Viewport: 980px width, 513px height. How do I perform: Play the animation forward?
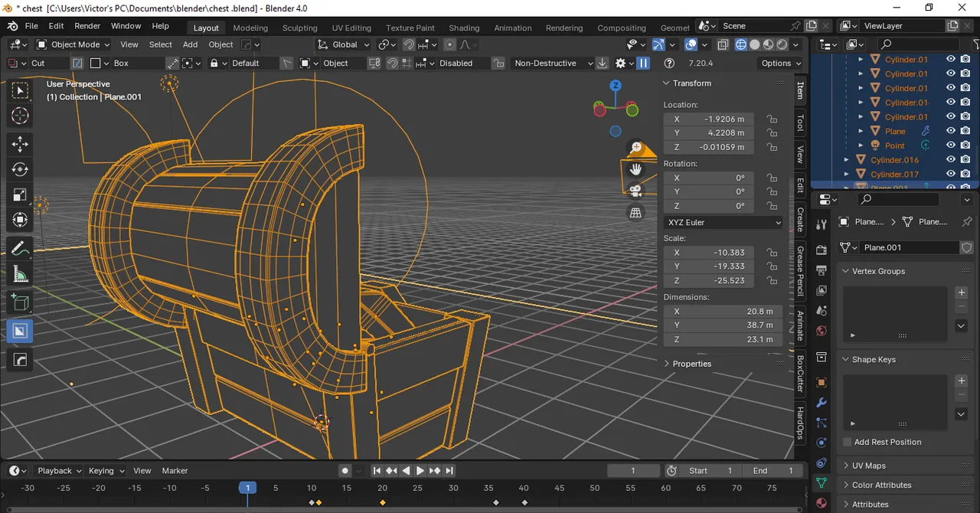[420, 471]
